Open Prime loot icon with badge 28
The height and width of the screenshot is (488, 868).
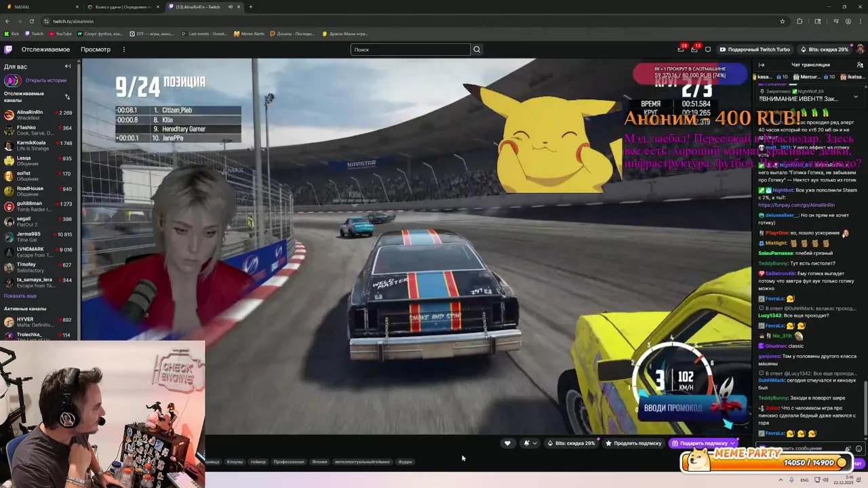681,49
